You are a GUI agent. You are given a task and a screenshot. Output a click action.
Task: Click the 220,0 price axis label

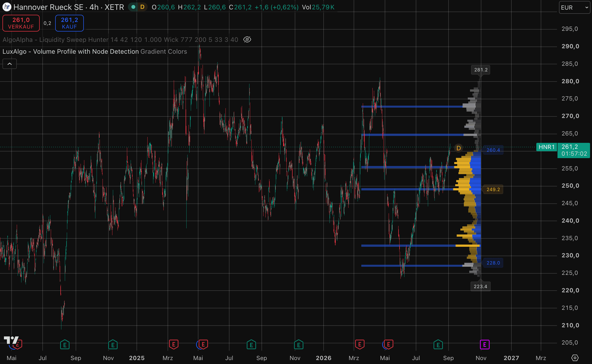570,290
